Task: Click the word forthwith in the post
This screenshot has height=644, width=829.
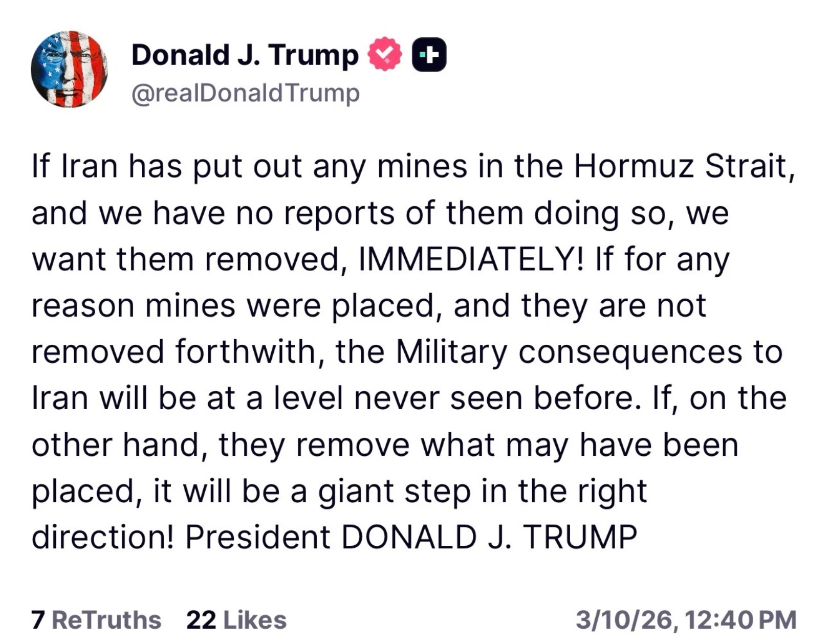Action: [x=245, y=352]
